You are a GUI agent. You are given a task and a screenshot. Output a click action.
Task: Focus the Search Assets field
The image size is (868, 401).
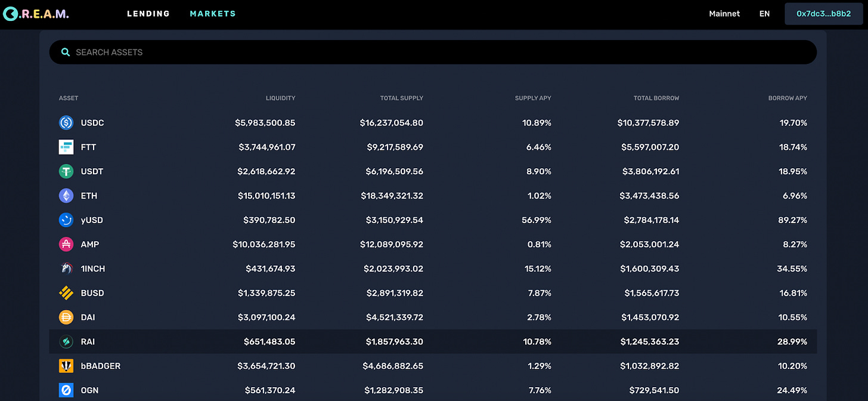click(x=433, y=53)
